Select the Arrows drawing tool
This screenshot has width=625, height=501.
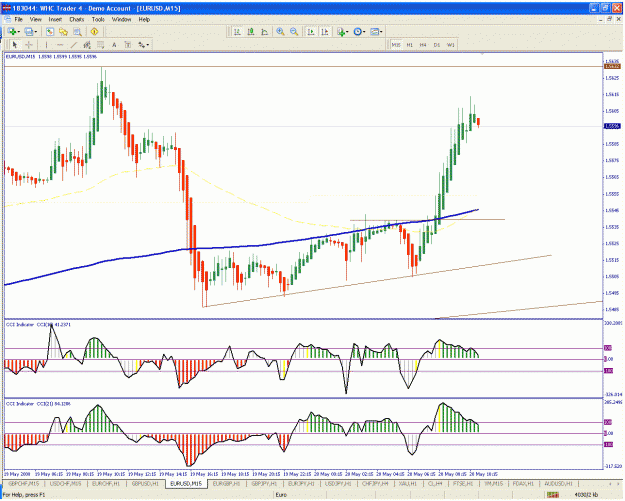(x=141, y=45)
